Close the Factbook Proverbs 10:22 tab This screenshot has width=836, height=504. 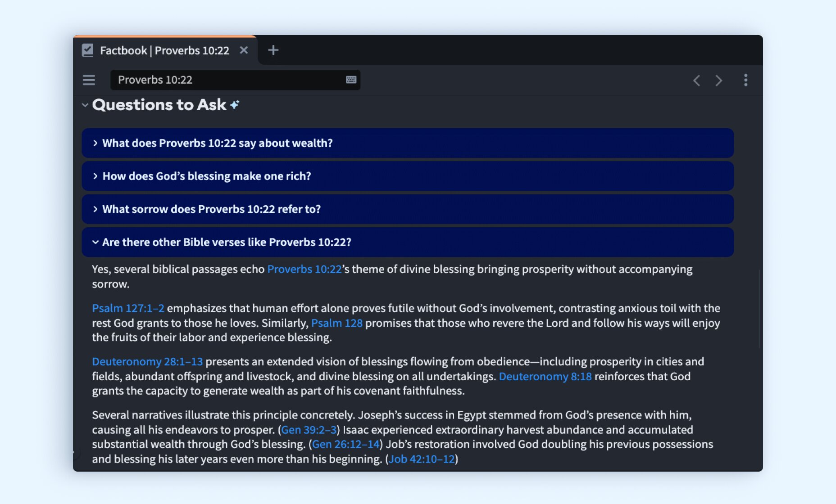pos(244,50)
